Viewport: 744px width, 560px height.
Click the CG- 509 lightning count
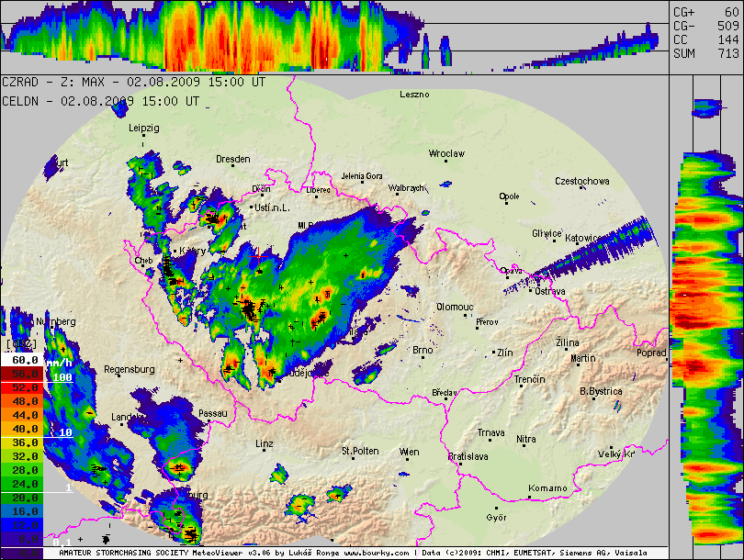tap(706, 26)
